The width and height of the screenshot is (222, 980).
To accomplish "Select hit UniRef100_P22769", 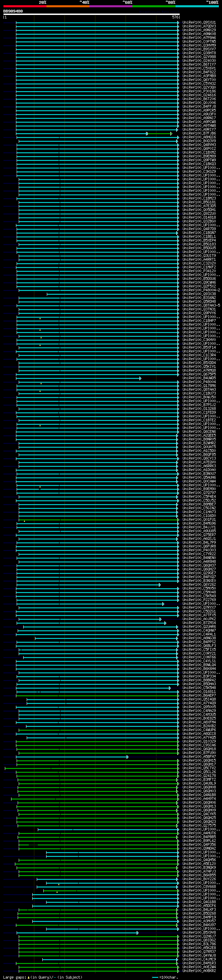I will click(x=199, y=600).
